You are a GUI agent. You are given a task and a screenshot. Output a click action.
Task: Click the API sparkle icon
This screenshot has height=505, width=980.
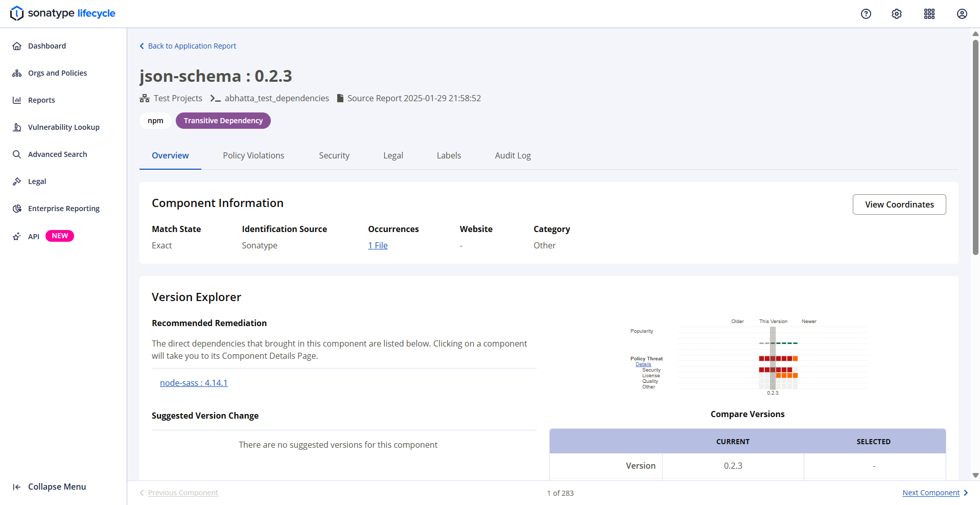tap(17, 236)
